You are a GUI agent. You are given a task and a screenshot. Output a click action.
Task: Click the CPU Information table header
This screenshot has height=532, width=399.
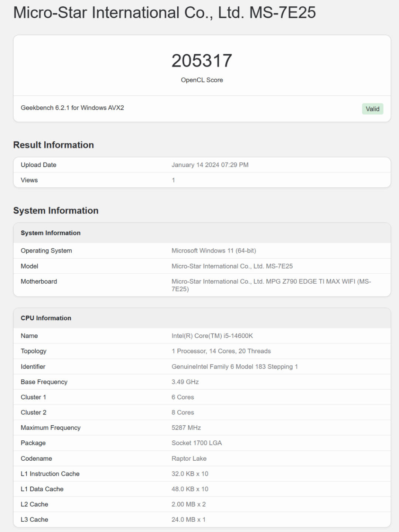coord(46,318)
